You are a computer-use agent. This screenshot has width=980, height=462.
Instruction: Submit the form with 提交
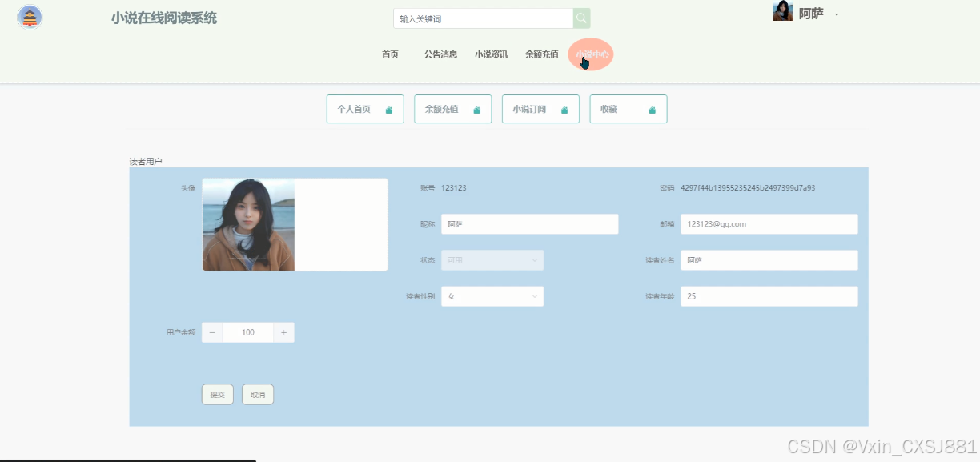(x=218, y=395)
